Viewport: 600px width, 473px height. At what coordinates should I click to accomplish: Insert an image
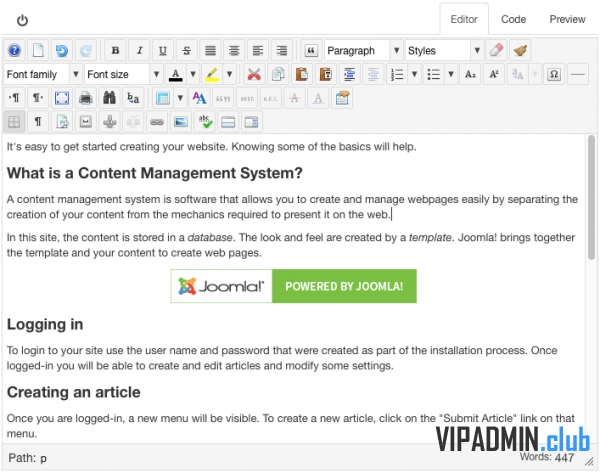coord(181,122)
